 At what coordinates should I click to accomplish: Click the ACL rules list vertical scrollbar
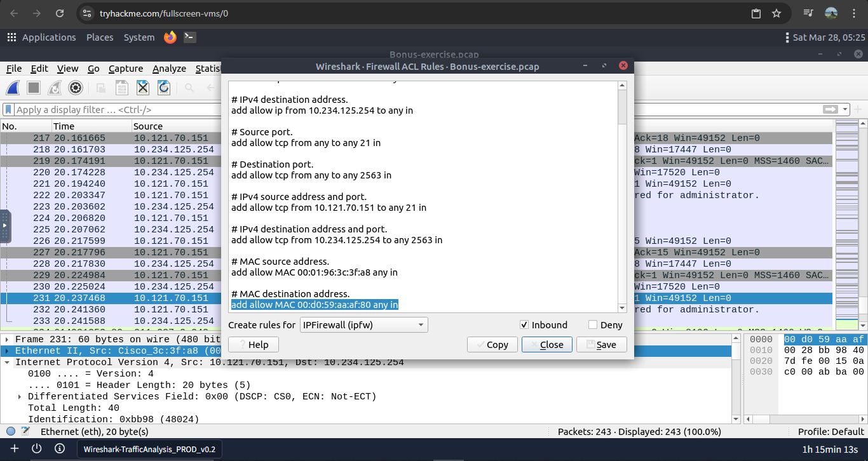623,197
